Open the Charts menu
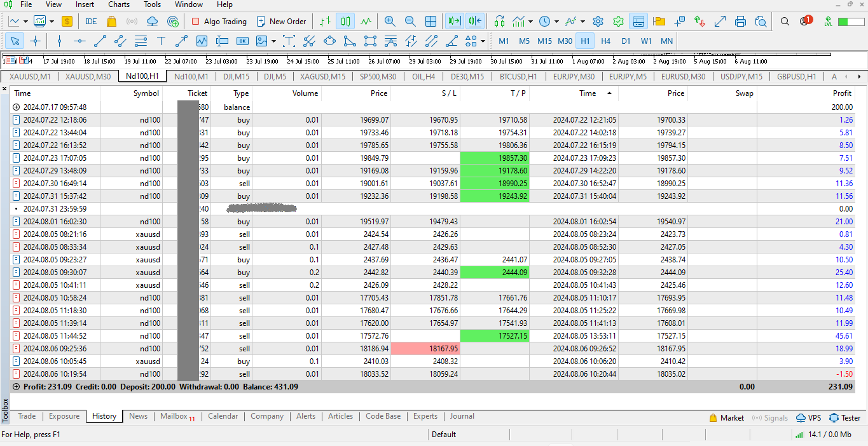This screenshot has width=868, height=446. click(x=119, y=4)
